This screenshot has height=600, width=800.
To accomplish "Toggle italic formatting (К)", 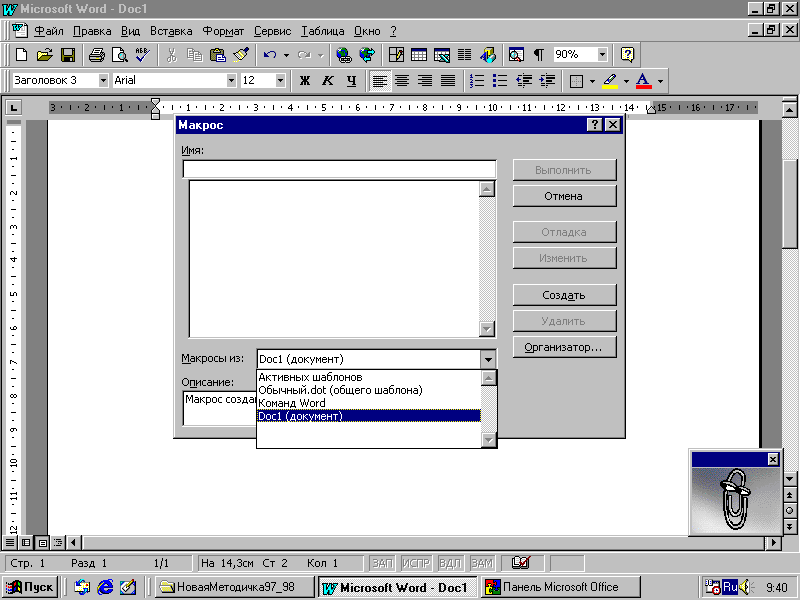I will pyautogui.click(x=328, y=81).
